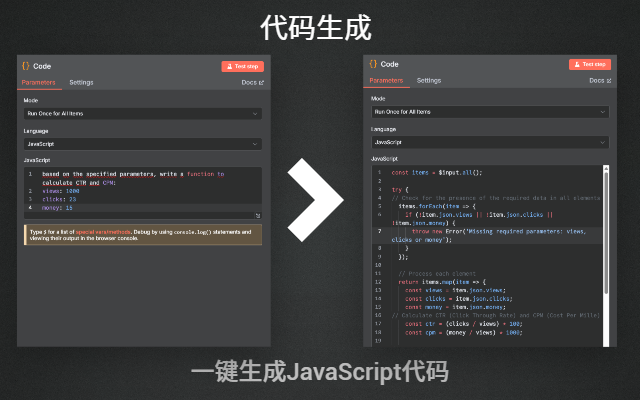The width and height of the screenshot is (640, 400).
Task: Click the 'try {' code line
Action: 400,189
